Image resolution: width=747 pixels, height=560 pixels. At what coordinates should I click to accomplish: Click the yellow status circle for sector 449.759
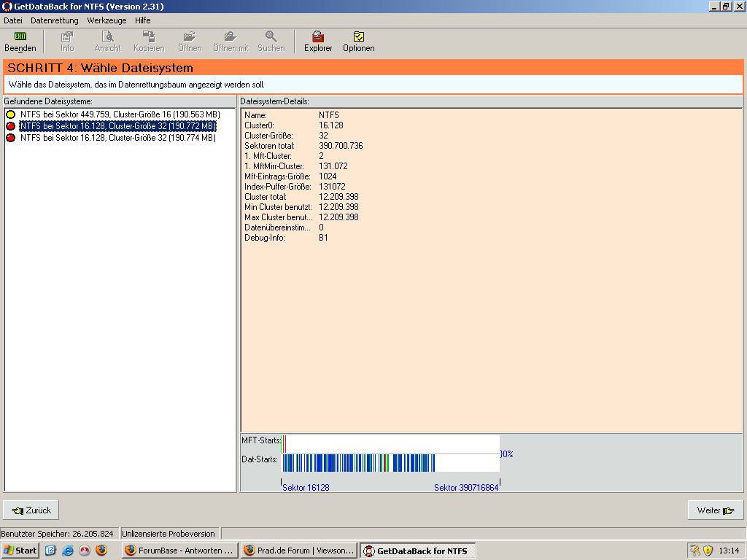click(10, 114)
